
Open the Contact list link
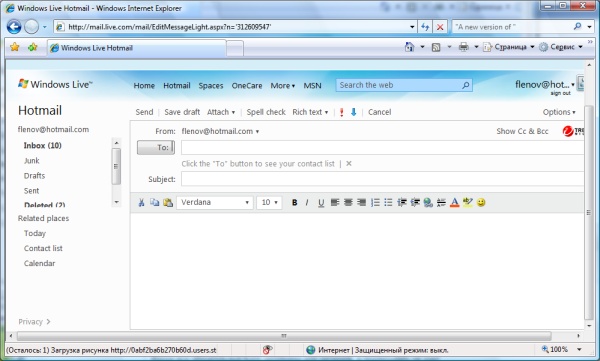pyautogui.click(x=43, y=248)
